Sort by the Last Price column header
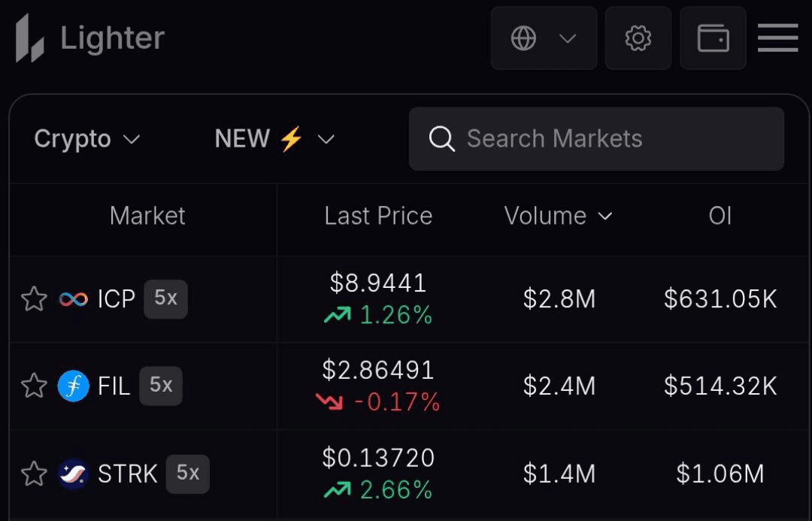Screen dimensions: 812x521 378,217
